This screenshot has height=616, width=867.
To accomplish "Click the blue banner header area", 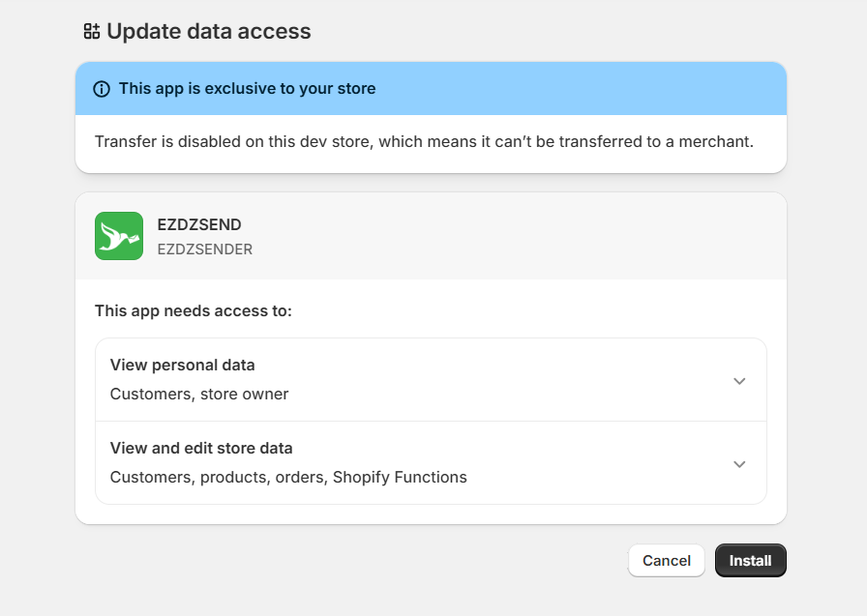I will click(x=581, y=89).
